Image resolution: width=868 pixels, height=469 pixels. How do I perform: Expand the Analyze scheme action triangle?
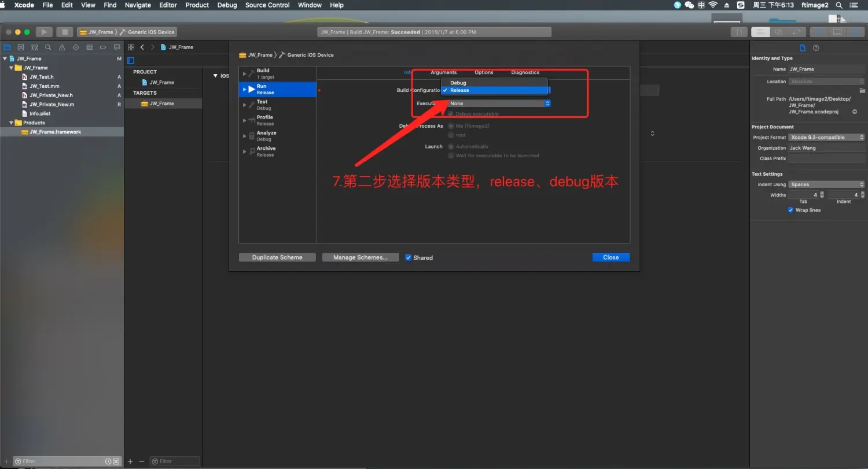244,135
